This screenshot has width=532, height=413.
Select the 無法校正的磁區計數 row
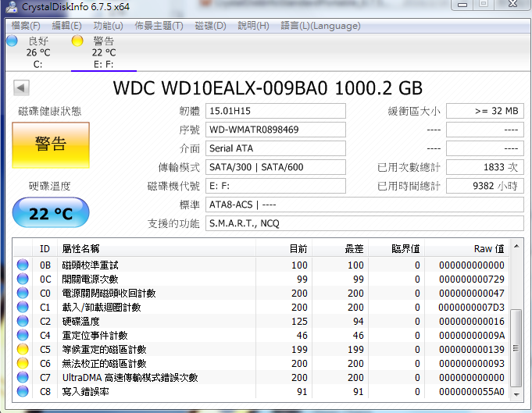(261, 363)
